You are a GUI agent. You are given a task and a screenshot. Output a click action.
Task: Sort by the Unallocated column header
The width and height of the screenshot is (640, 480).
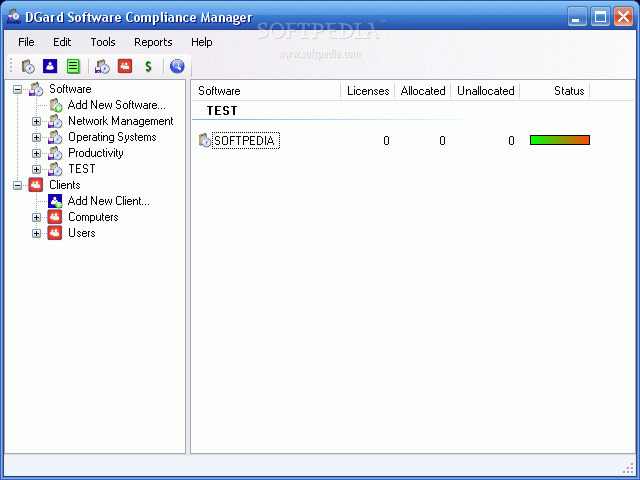tap(485, 91)
